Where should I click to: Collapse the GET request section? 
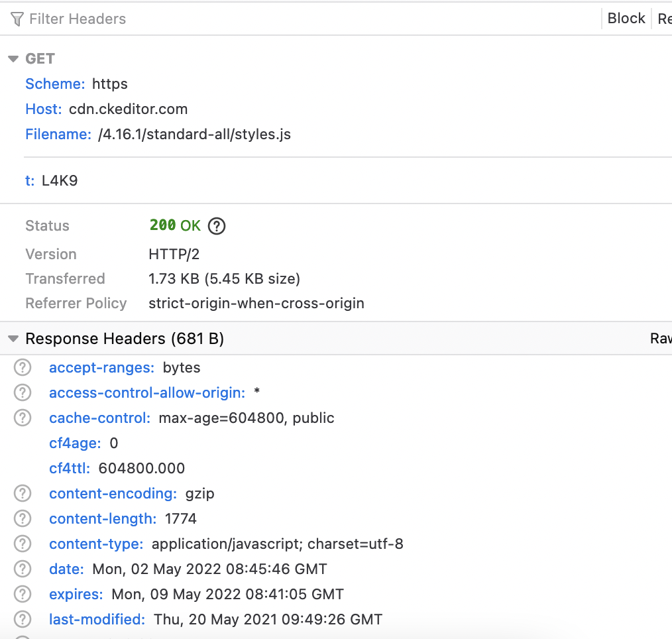point(13,58)
